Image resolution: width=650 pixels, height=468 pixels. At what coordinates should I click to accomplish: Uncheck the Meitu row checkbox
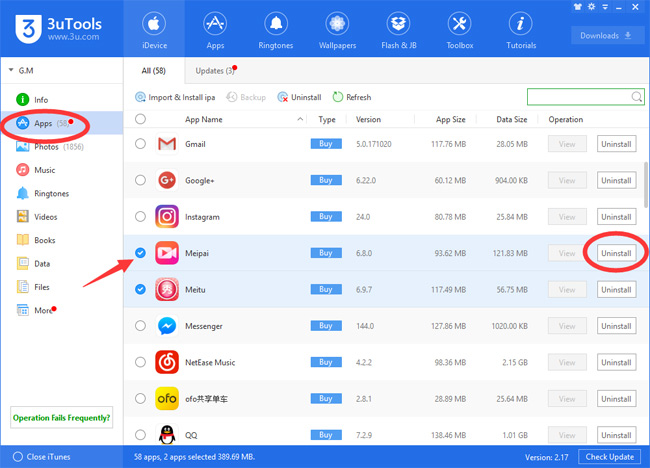(x=141, y=289)
